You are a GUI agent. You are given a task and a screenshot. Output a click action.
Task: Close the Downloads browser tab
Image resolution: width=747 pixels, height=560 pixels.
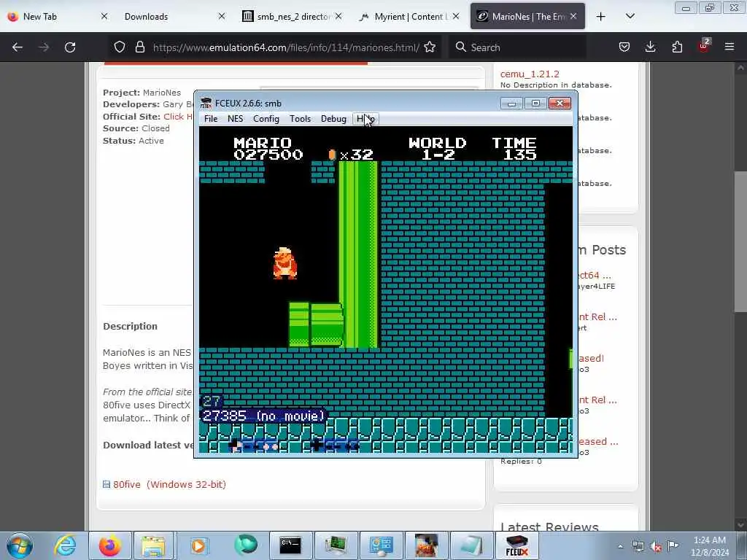click(222, 16)
